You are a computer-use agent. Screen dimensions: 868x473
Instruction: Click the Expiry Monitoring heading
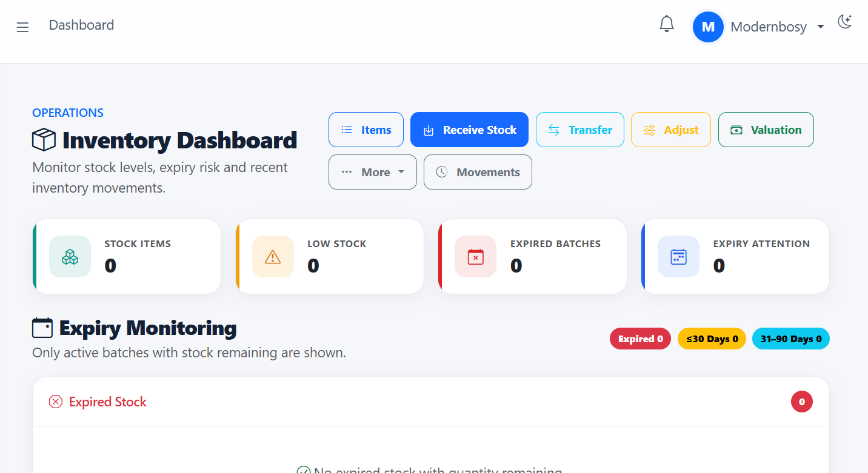148,328
